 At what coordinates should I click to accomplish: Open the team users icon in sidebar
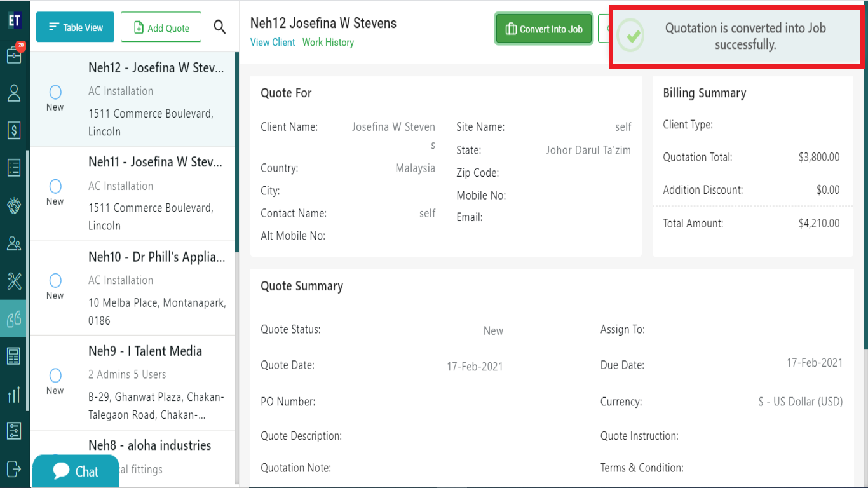(x=14, y=243)
